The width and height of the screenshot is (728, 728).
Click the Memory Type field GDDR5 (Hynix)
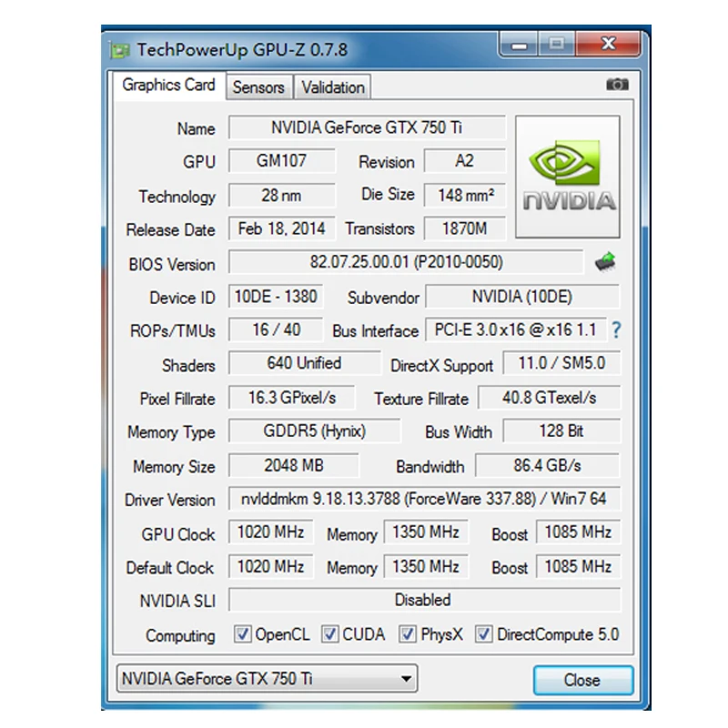pyautogui.click(x=314, y=431)
